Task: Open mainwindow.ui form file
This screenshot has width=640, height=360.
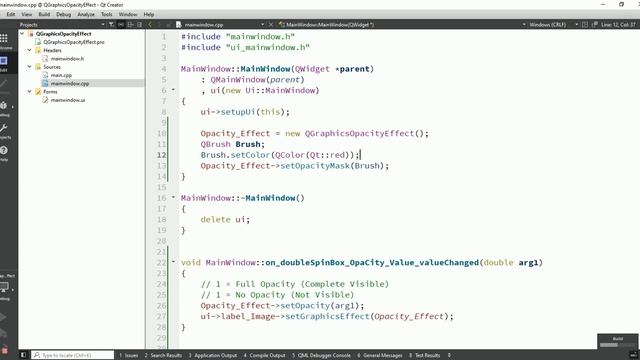Action: [x=68, y=100]
